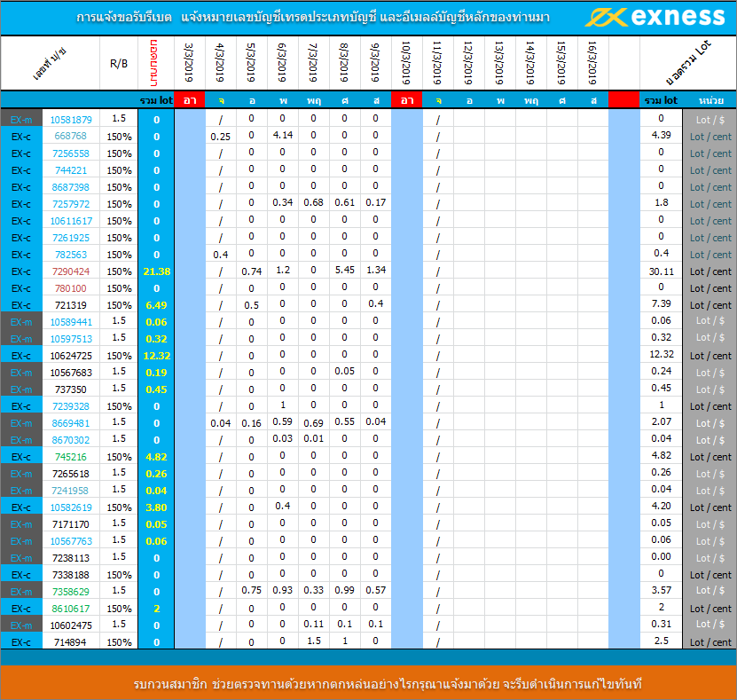Select the 4.14 lot cell
The image size is (737, 700).
point(283,136)
